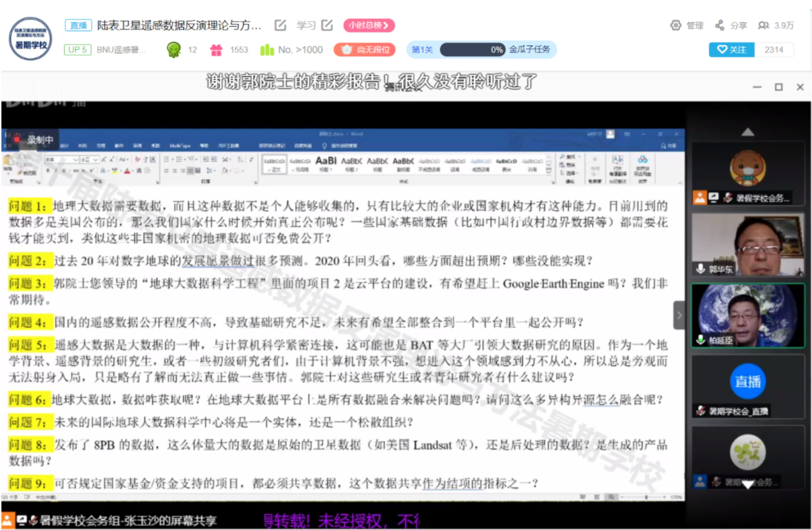Click the viewers icon showing 3.9万
The height and width of the screenshot is (530, 812).
pyautogui.click(x=764, y=25)
